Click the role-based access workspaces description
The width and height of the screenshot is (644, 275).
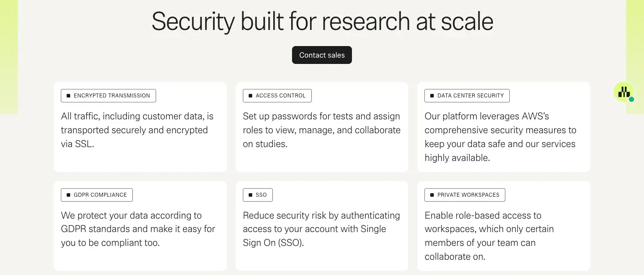point(489,236)
